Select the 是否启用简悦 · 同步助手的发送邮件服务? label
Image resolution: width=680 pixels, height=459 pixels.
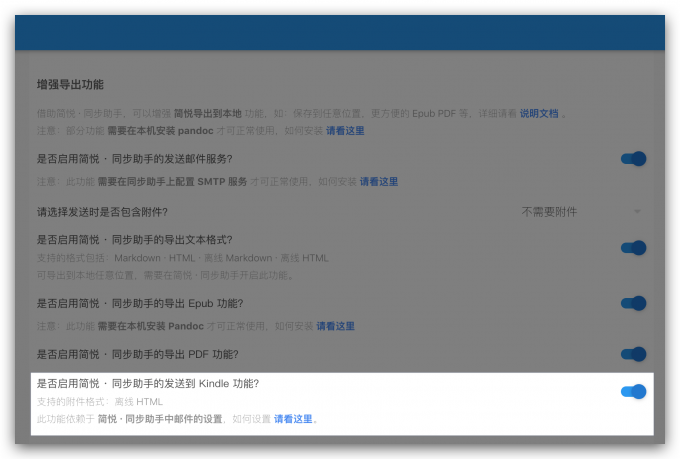134,159
